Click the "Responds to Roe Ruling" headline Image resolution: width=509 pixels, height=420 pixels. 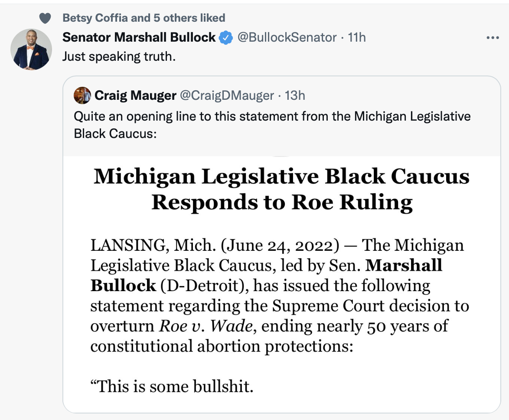tap(282, 202)
